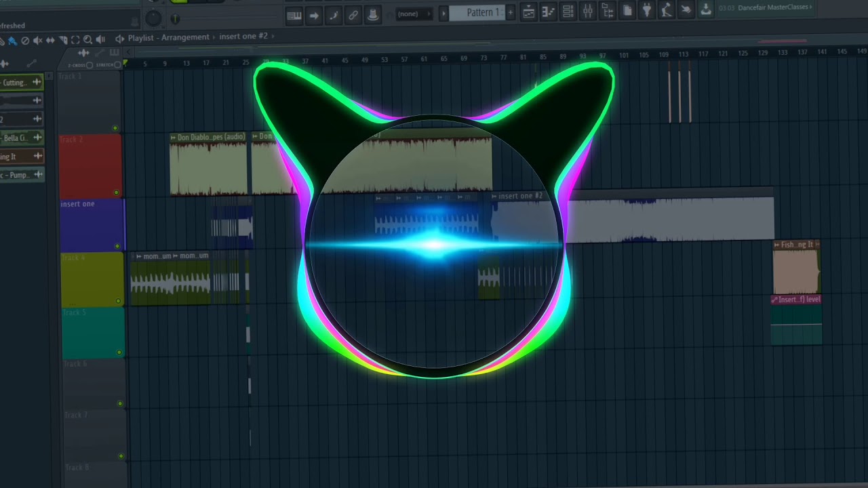Mute Track 7 with its green dot
868x488 pixels.
coord(122,457)
